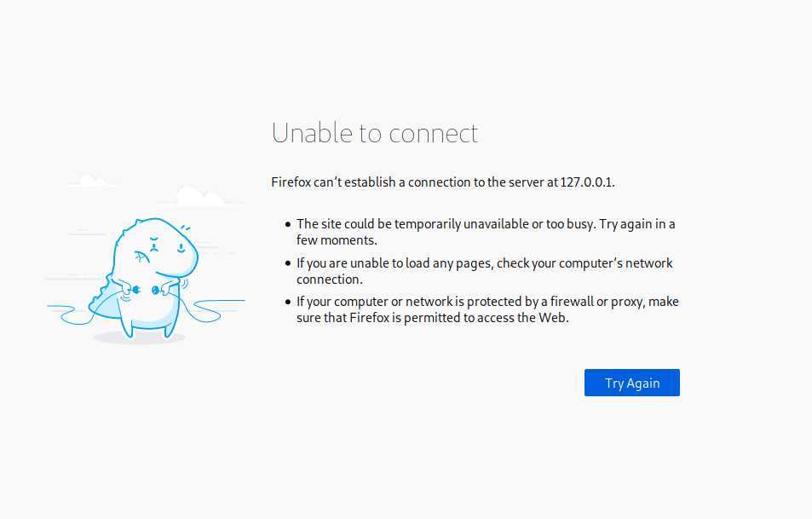Click the third bullet point dot
The height and width of the screenshot is (519, 812).
[x=288, y=302]
